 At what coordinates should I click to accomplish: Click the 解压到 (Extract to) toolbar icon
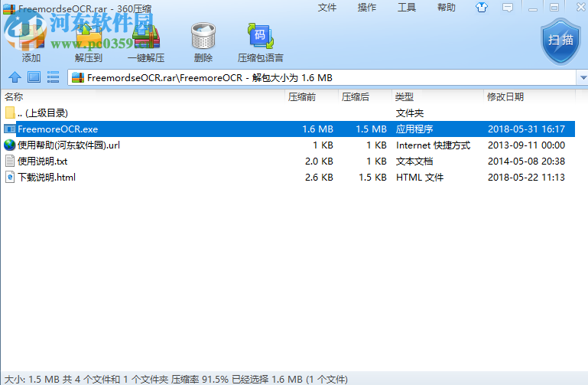pos(89,37)
